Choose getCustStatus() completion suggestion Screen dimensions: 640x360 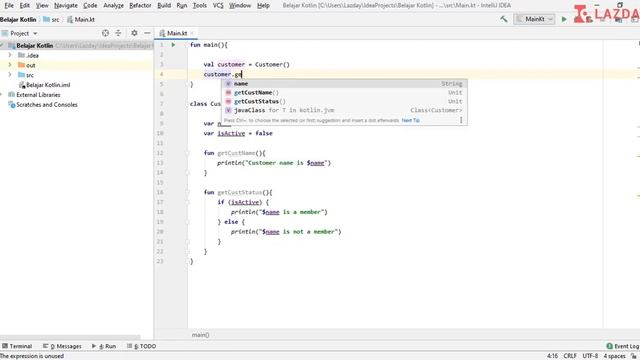[x=344, y=101]
